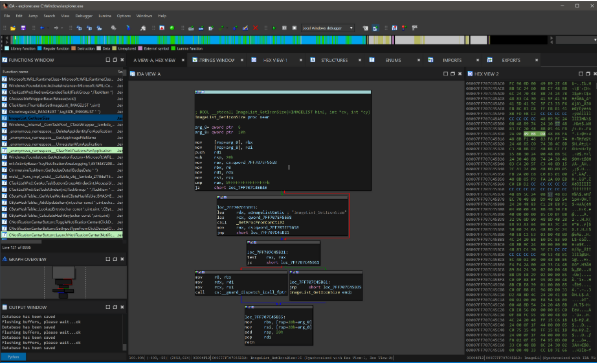This screenshot has width=597, height=363.
Task: Open the Jump menu
Action: tap(33, 16)
